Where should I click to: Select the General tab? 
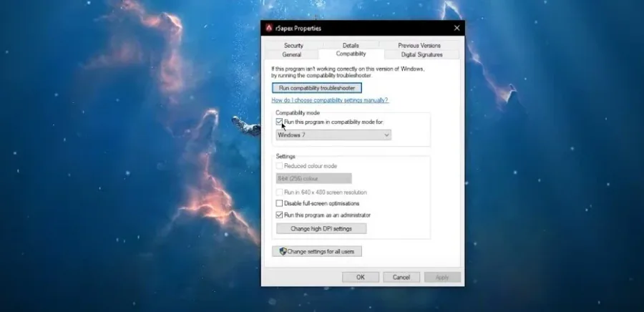click(x=292, y=54)
